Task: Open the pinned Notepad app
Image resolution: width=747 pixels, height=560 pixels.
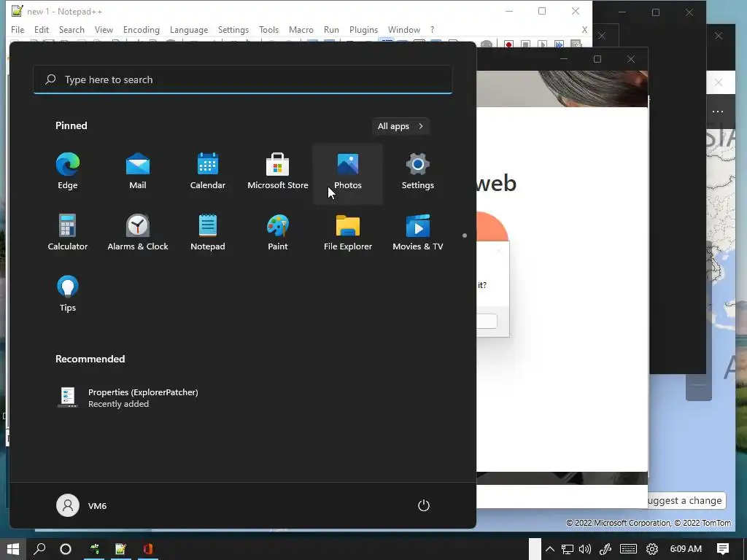Action: pos(208,233)
